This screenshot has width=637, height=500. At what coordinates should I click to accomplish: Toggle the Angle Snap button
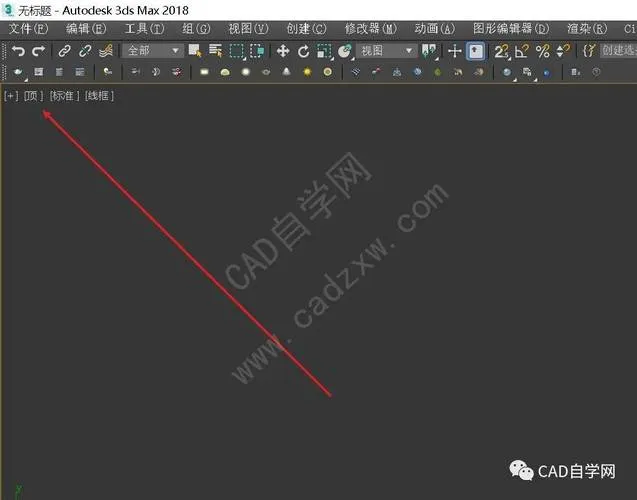[522, 51]
